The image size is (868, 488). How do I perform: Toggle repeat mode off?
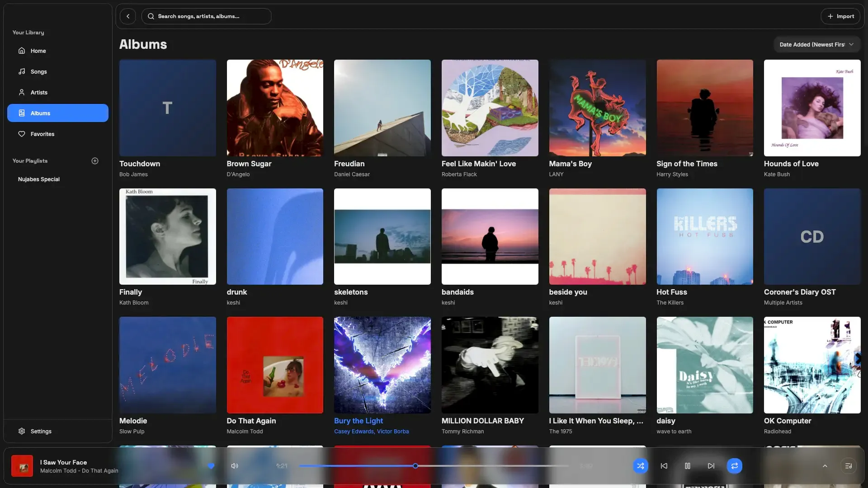point(735,466)
